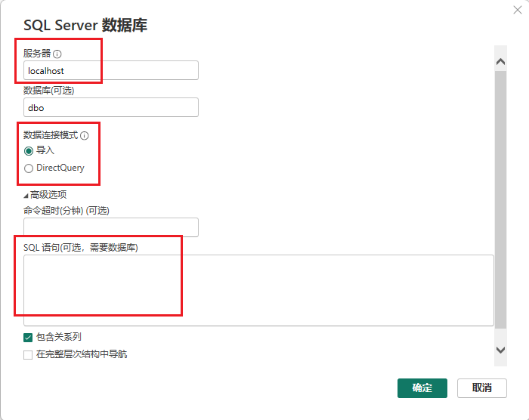Select the 导入 radio button

pos(29,151)
